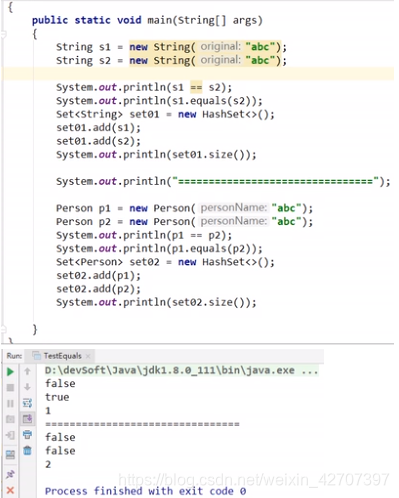Viewport: 399px width, 498px height.
Task: Click the Up the Stack Trace arrow
Action: point(27,371)
